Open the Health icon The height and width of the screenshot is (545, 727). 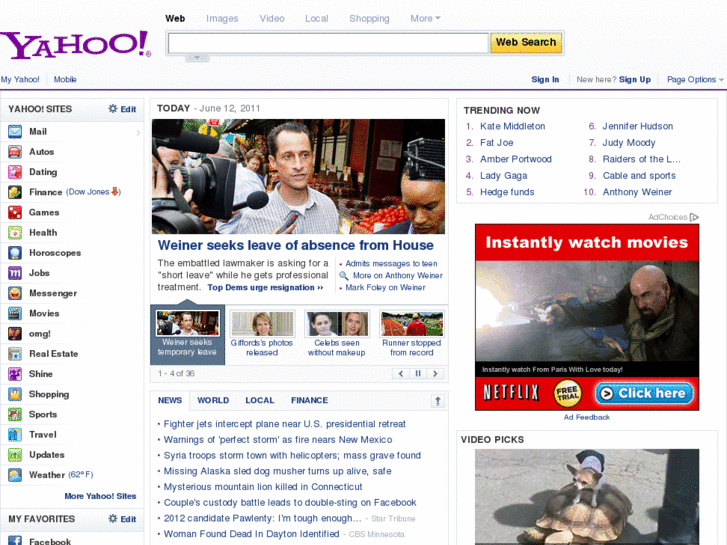[x=15, y=232]
